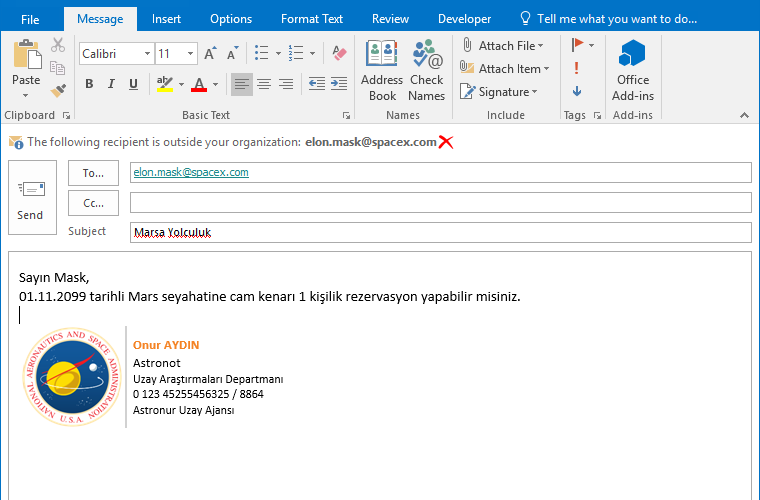Click Onur AYDIN in signature

point(166,345)
